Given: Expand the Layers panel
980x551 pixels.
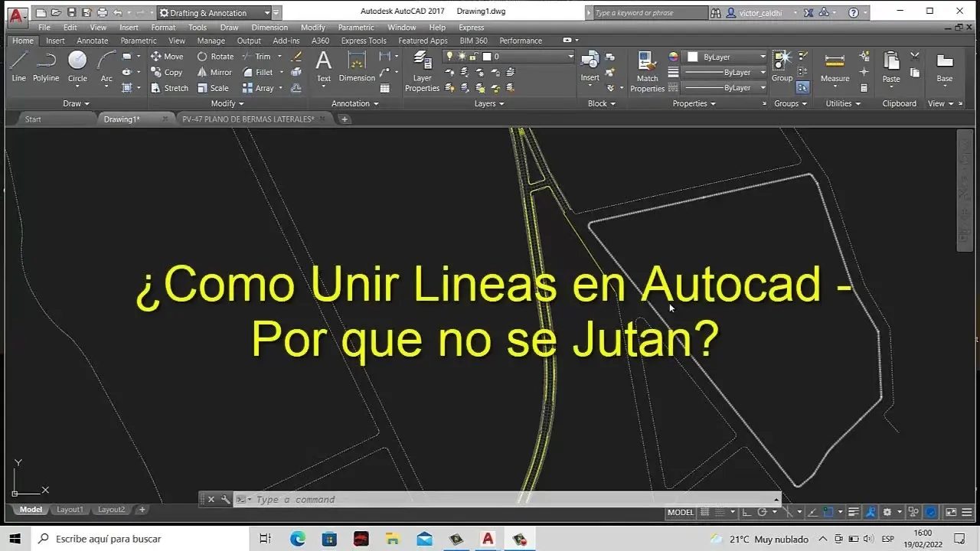Looking at the screenshot, I should 489,103.
